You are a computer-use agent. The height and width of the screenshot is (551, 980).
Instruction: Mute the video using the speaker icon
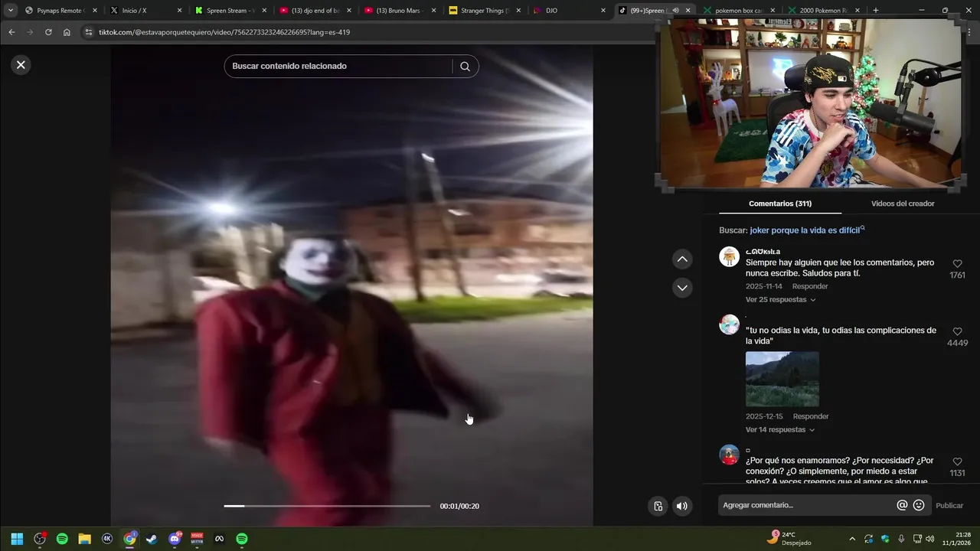click(x=681, y=506)
